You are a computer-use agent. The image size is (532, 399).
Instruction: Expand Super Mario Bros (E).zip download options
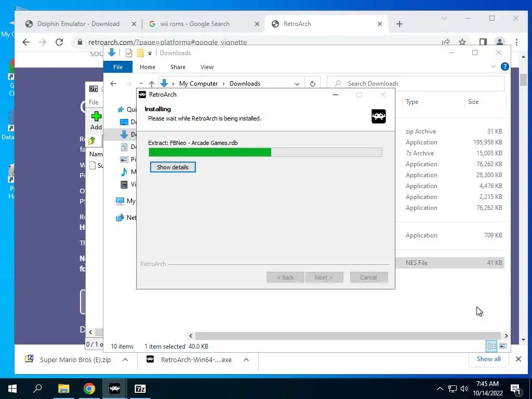tap(125, 360)
